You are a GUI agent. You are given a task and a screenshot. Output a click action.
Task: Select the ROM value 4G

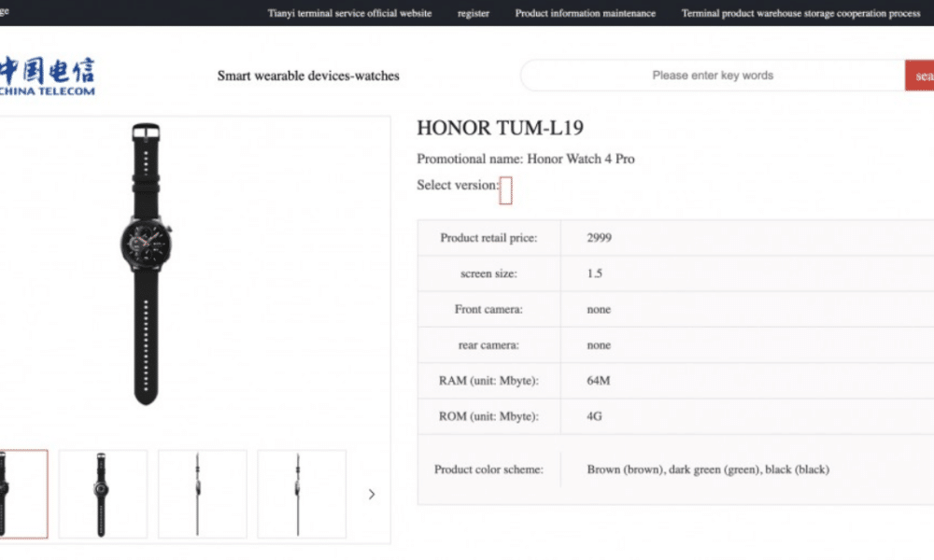click(x=594, y=416)
